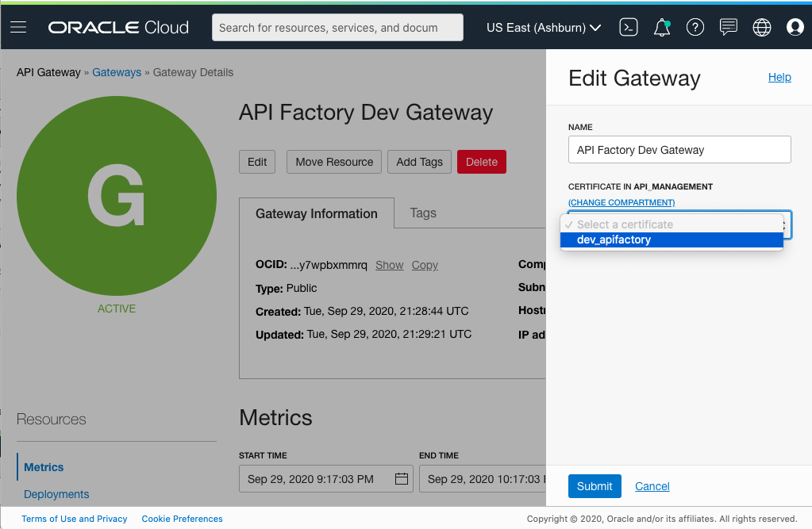Select the Gateway Information tab

click(316, 213)
